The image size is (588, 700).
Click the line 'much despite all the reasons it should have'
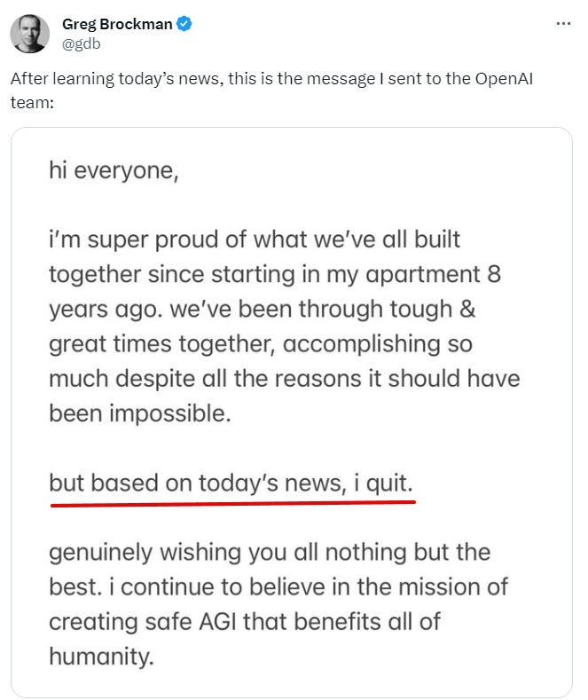tap(285, 379)
